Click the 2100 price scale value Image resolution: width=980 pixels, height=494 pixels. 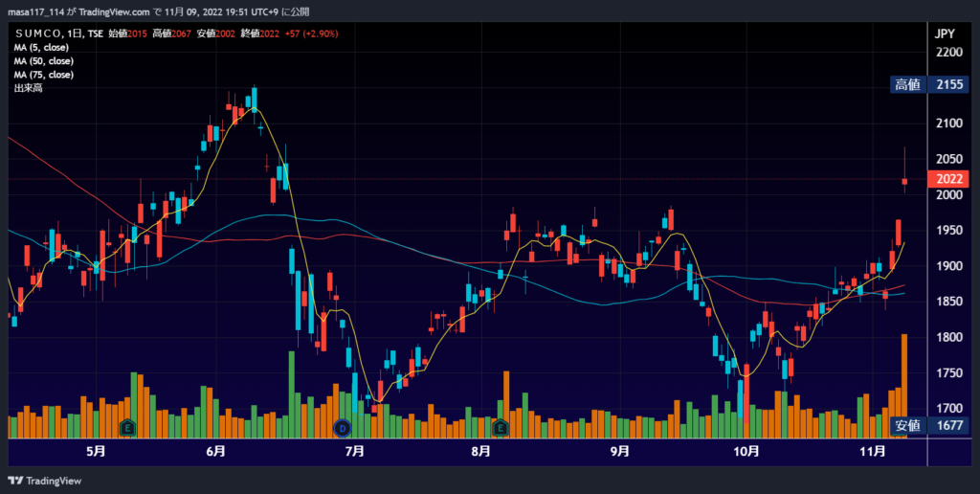point(948,123)
